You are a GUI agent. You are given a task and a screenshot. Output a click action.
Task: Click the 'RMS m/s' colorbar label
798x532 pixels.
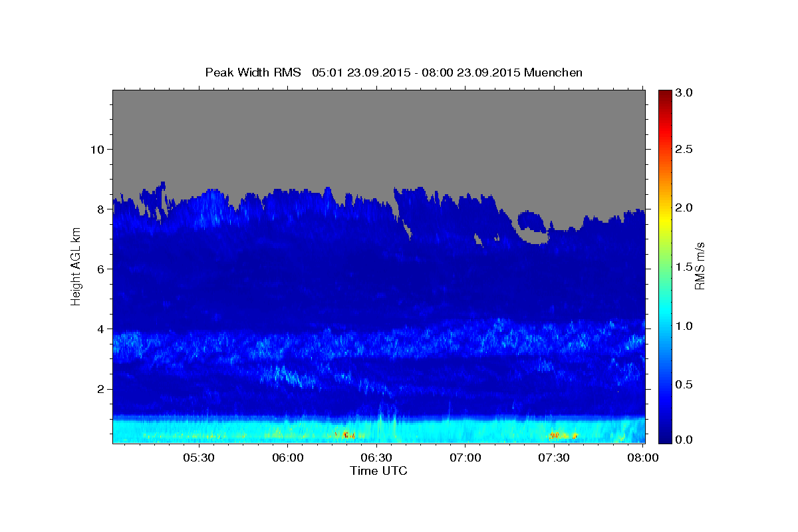click(x=700, y=267)
